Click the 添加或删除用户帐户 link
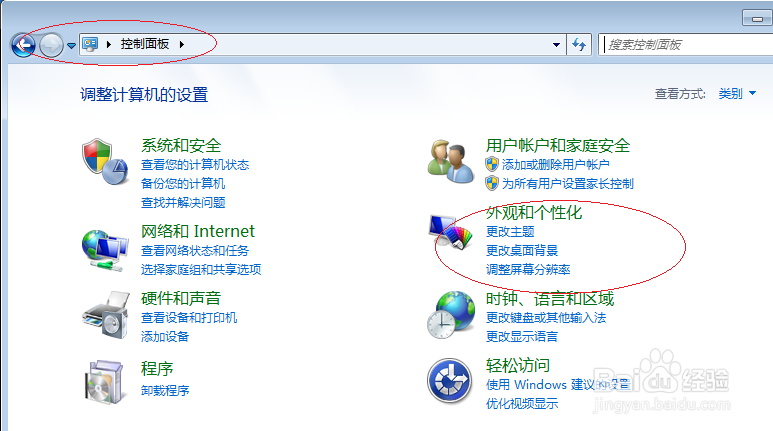773x431 pixels. point(556,164)
